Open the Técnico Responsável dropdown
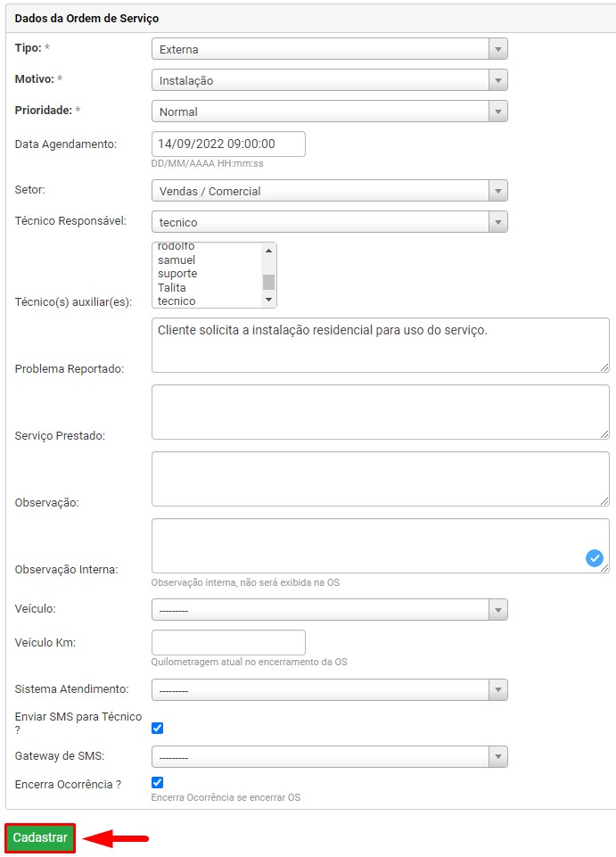 coord(330,222)
